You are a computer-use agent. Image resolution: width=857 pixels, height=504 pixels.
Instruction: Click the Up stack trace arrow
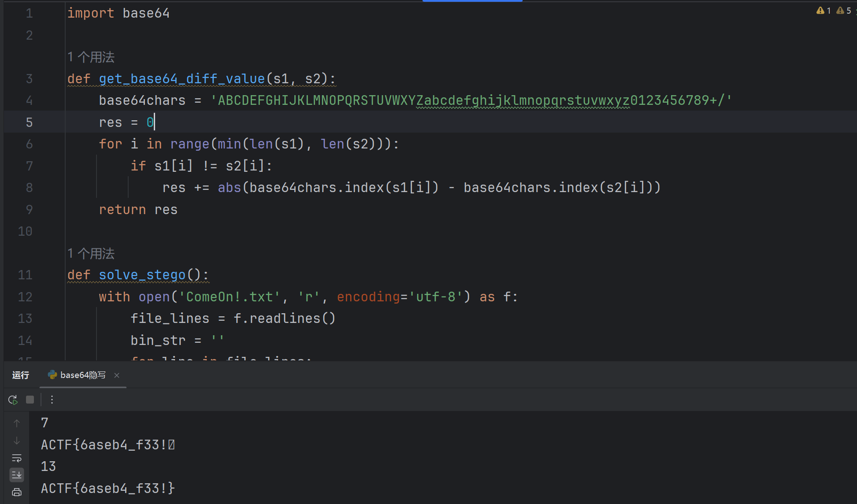pyautogui.click(x=17, y=423)
